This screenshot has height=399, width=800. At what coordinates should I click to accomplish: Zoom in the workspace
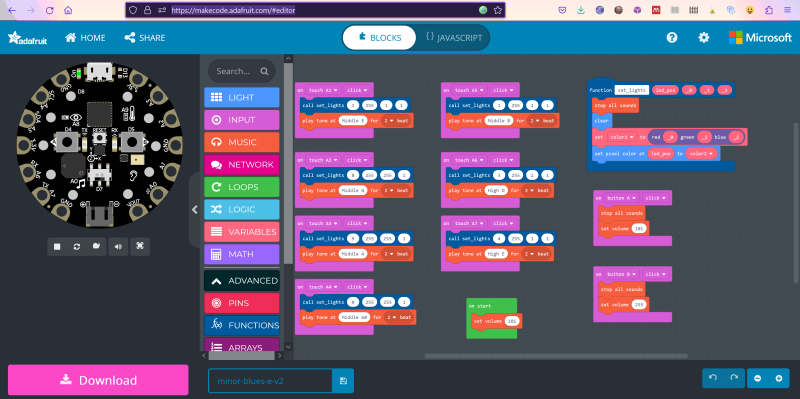[x=779, y=378]
